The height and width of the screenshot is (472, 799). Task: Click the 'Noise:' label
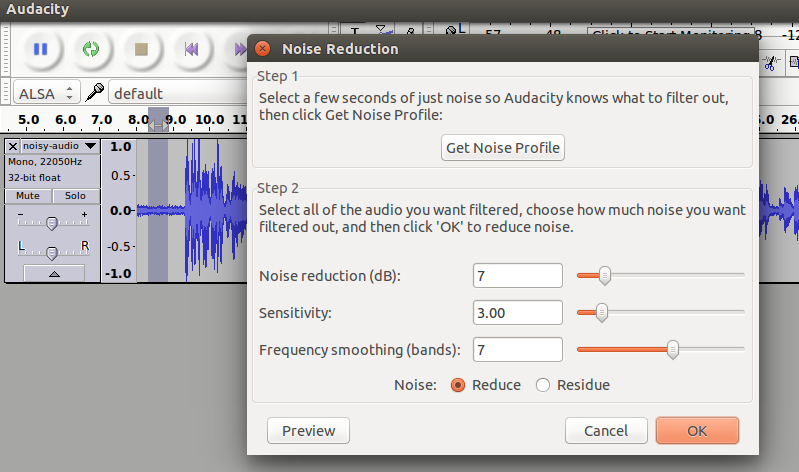(415, 385)
